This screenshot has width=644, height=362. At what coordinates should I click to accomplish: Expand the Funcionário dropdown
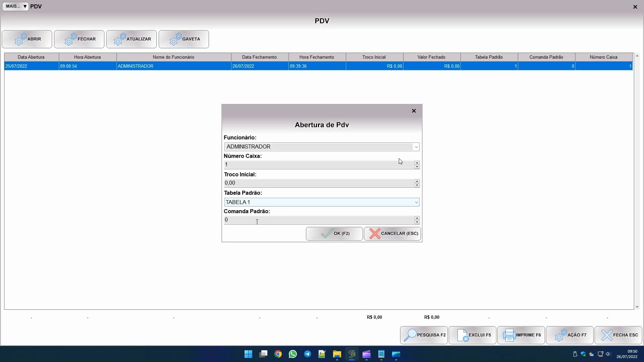tap(416, 147)
